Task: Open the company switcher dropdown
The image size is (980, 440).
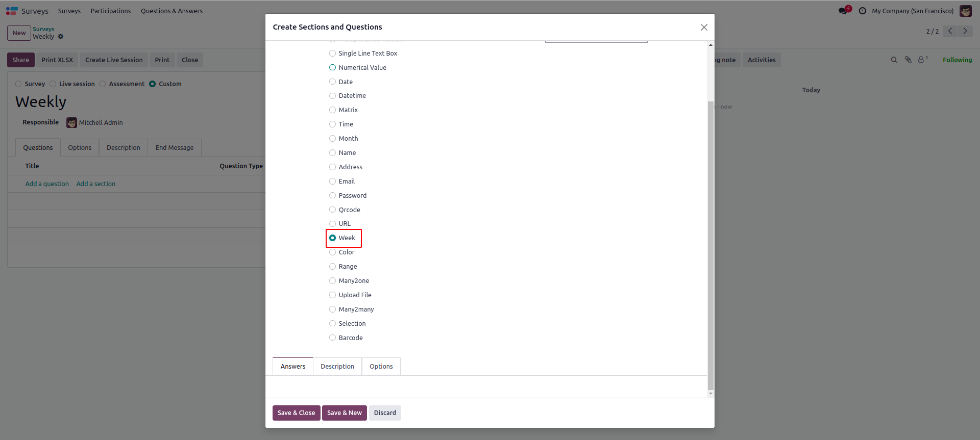Action: click(x=913, y=11)
